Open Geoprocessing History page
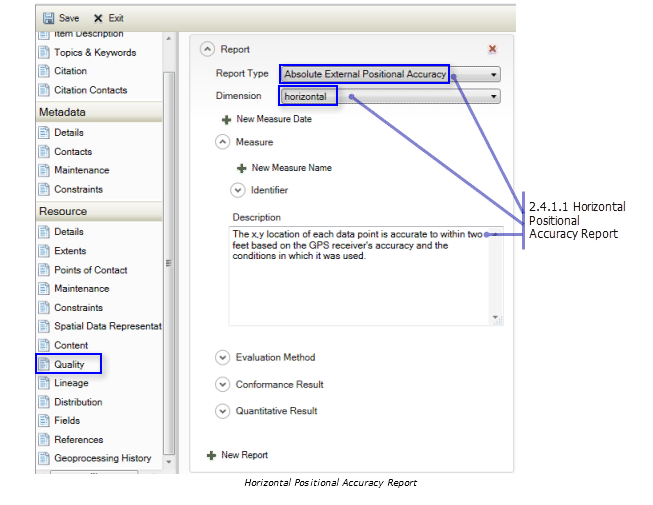Viewport: 653px width, 505px height. click(x=102, y=458)
